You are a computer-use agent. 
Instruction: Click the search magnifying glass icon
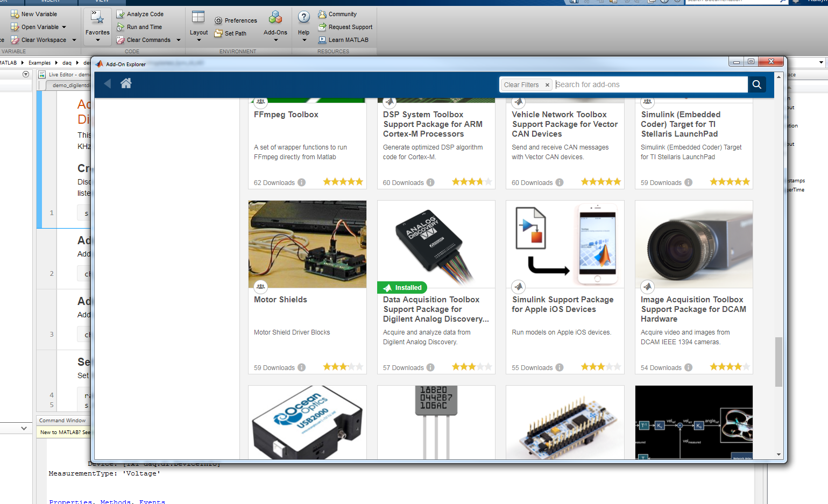756,84
